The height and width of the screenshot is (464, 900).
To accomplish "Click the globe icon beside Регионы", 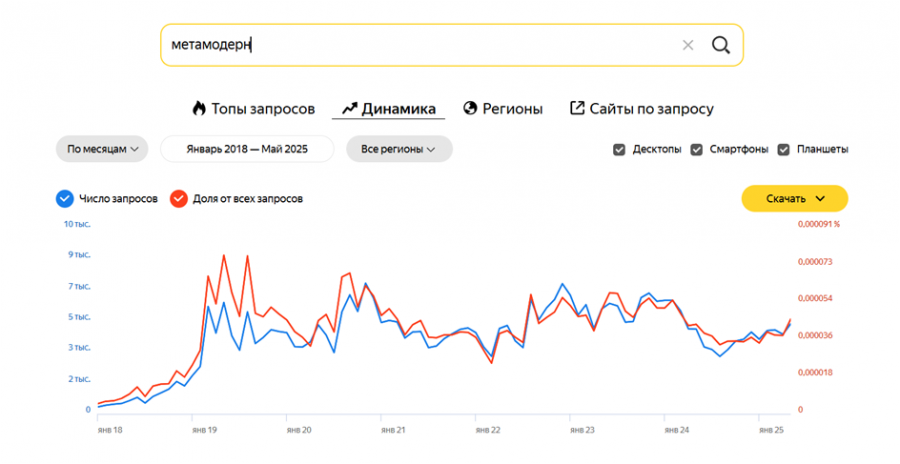I will tap(470, 108).
